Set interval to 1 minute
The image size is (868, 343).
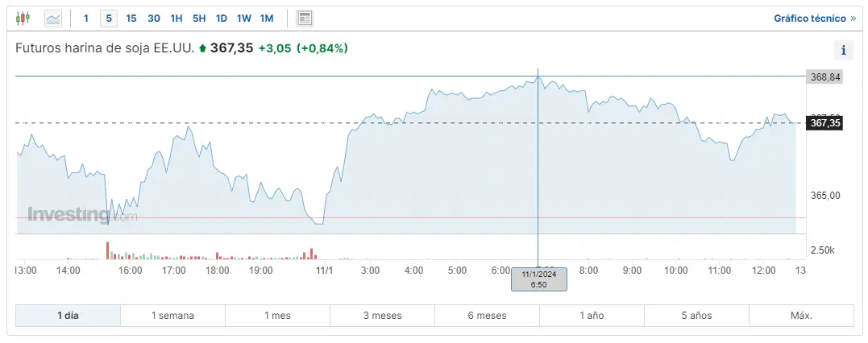[x=86, y=18]
